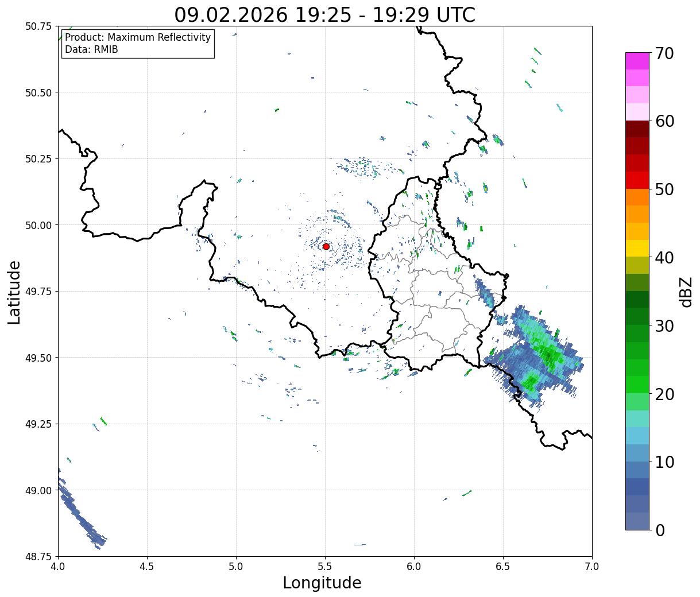Image resolution: width=700 pixels, height=597 pixels.
Task: Click the 7.0 longitude tick label
Action: pyautogui.click(x=592, y=566)
